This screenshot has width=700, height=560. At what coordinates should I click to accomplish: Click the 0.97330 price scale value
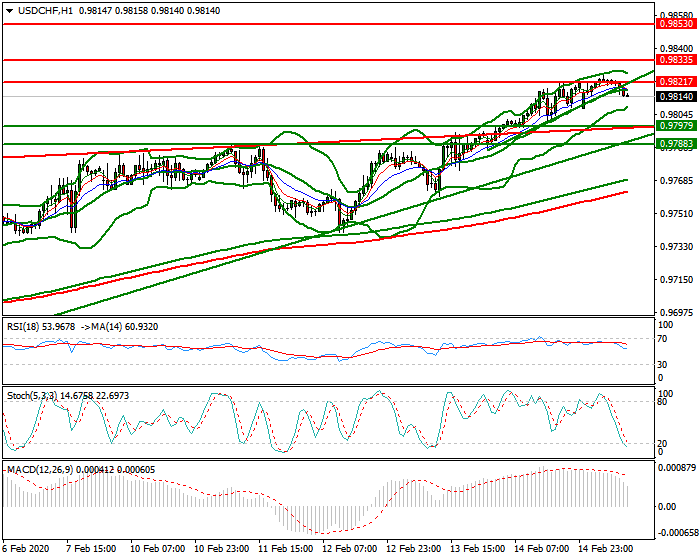[x=677, y=247]
